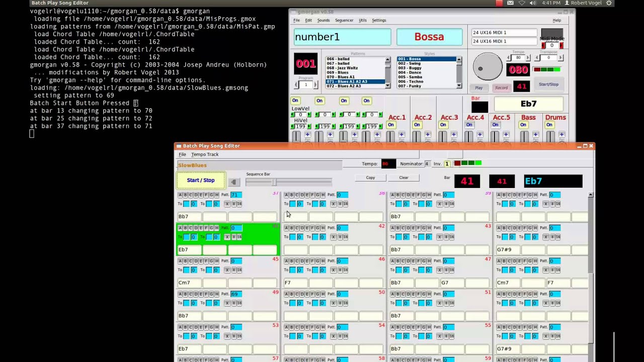644x362 pixels.
Task: Open Sequencer menu in gmorgan
Action: [344, 20]
